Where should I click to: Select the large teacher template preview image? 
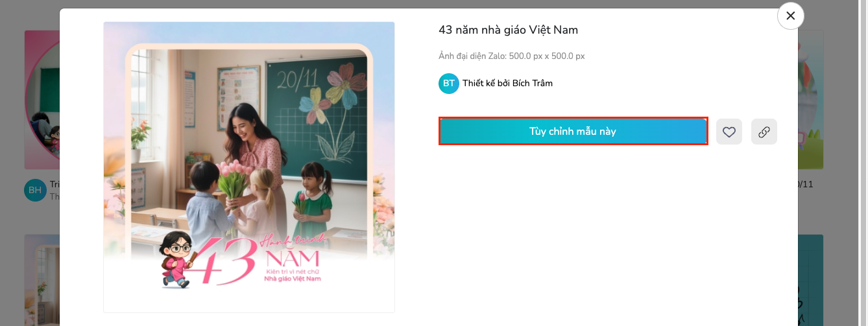click(x=249, y=167)
